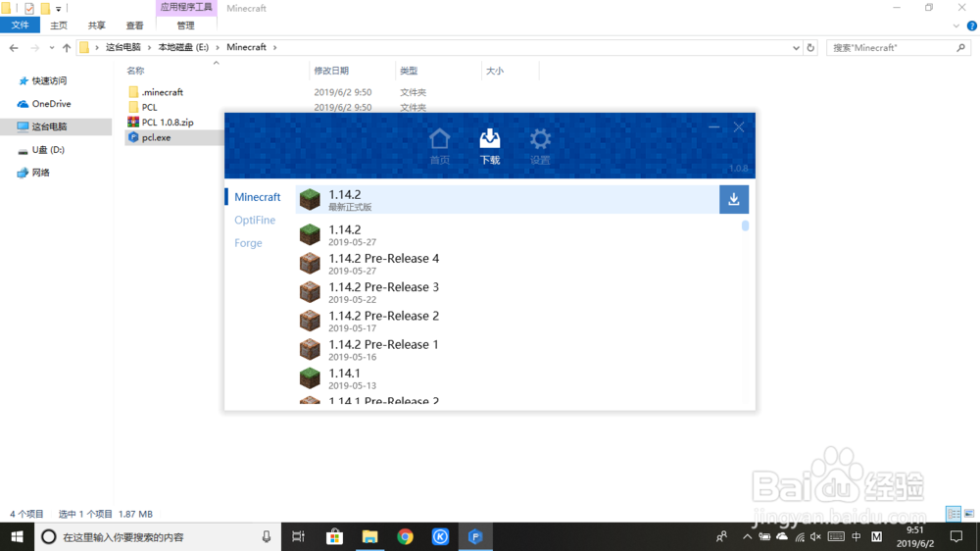Open recent locations dropdown arrow
The height and width of the screenshot is (551, 980).
(51, 47)
